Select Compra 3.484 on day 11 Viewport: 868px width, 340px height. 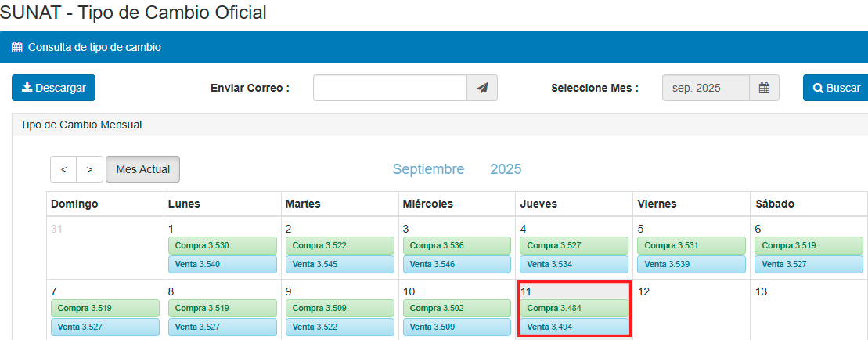(x=574, y=308)
